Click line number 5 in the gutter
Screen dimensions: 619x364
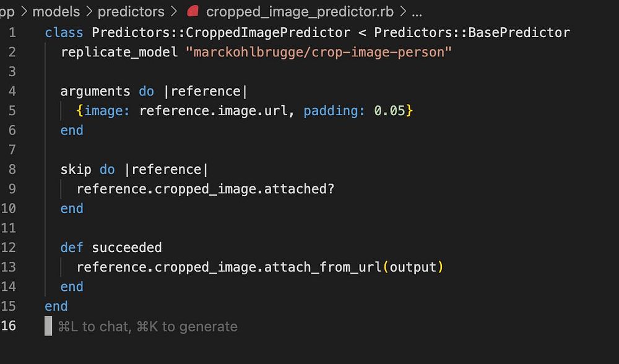pos(12,110)
